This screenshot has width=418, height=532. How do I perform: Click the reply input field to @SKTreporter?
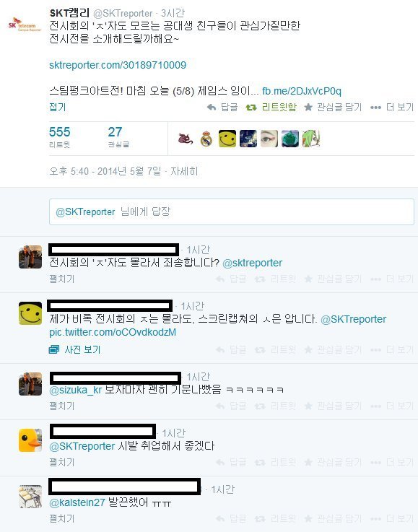point(232,212)
